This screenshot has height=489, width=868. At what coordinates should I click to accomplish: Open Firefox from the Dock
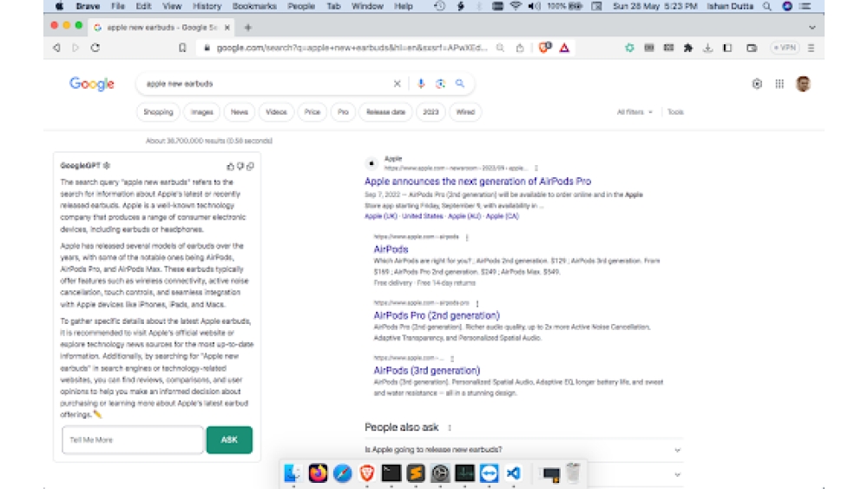click(x=318, y=473)
